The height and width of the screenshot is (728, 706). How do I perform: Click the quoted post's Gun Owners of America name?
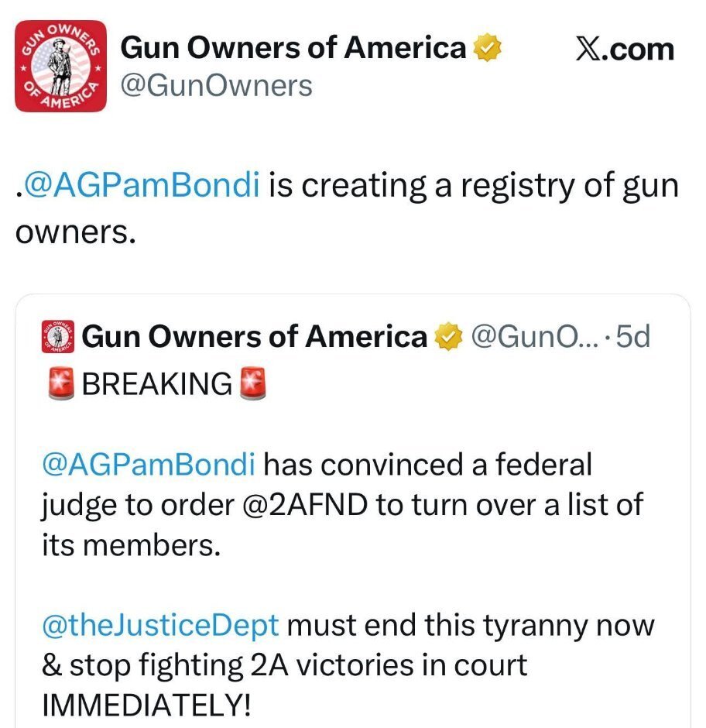[253, 336]
